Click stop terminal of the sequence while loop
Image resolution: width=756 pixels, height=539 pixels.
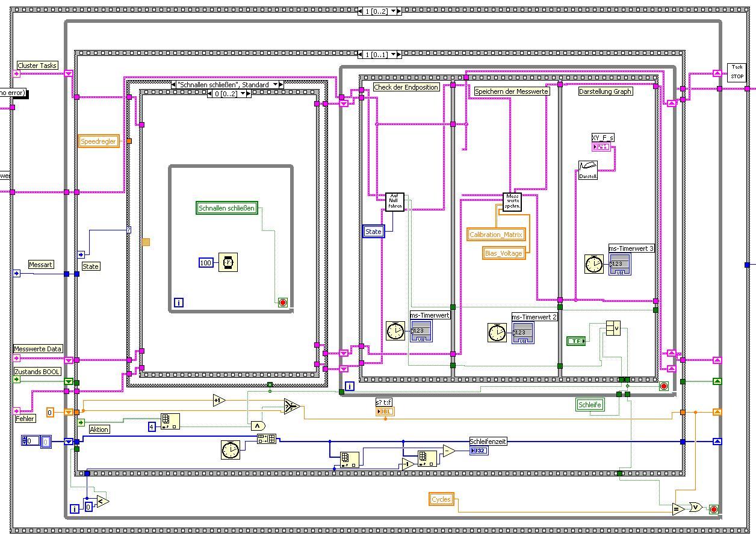click(x=664, y=386)
